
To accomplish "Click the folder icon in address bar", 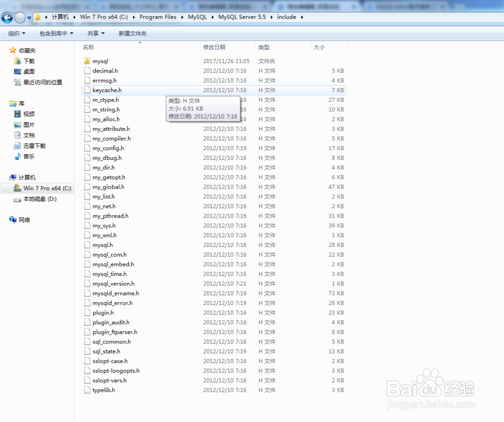I will pyautogui.click(x=38, y=17).
